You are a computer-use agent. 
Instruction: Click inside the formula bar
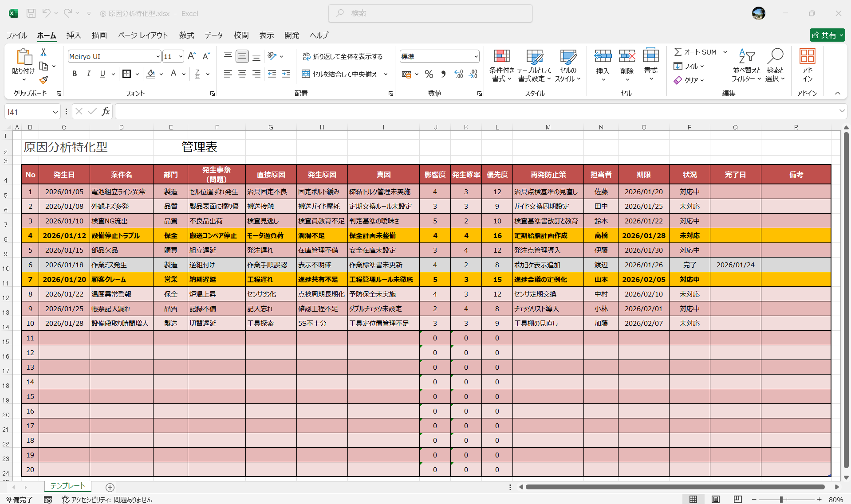click(x=311, y=111)
